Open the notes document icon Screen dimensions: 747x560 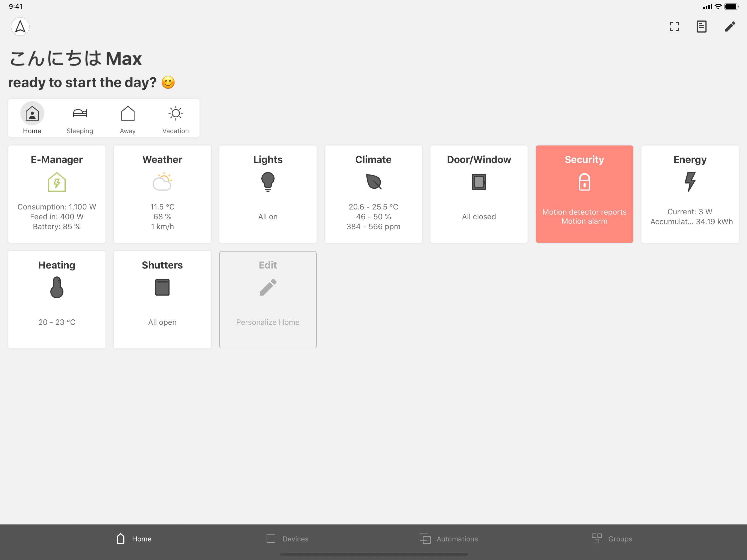(701, 26)
